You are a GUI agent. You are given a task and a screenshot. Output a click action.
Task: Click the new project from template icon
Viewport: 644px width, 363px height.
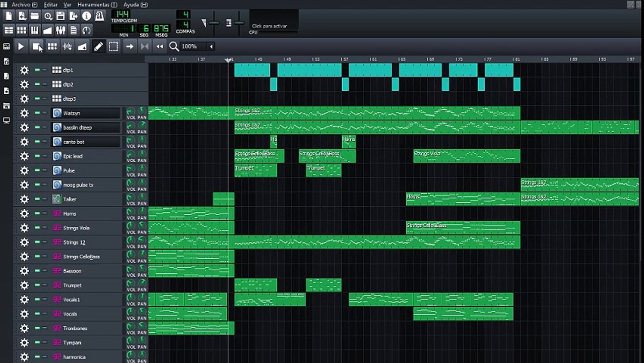pos(22,16)
